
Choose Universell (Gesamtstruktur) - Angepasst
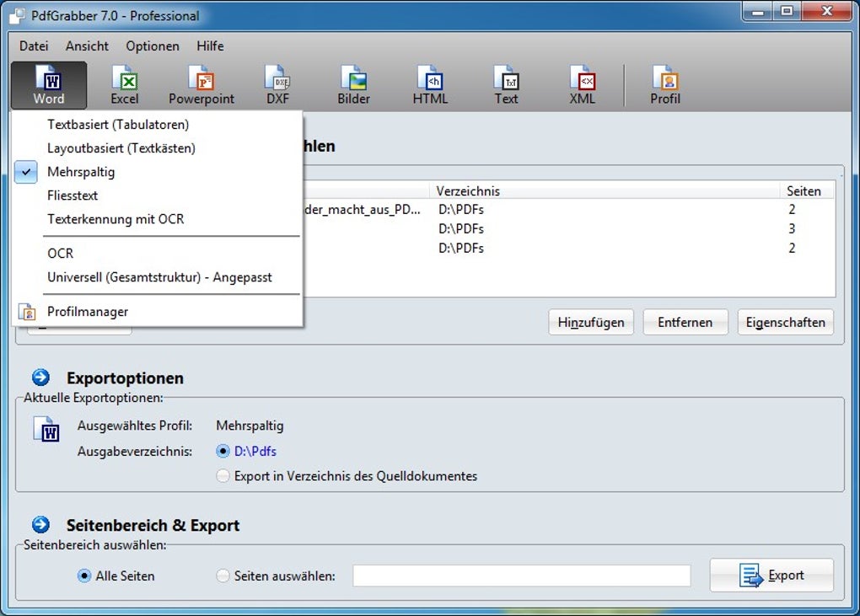click(x=157, y=277)
